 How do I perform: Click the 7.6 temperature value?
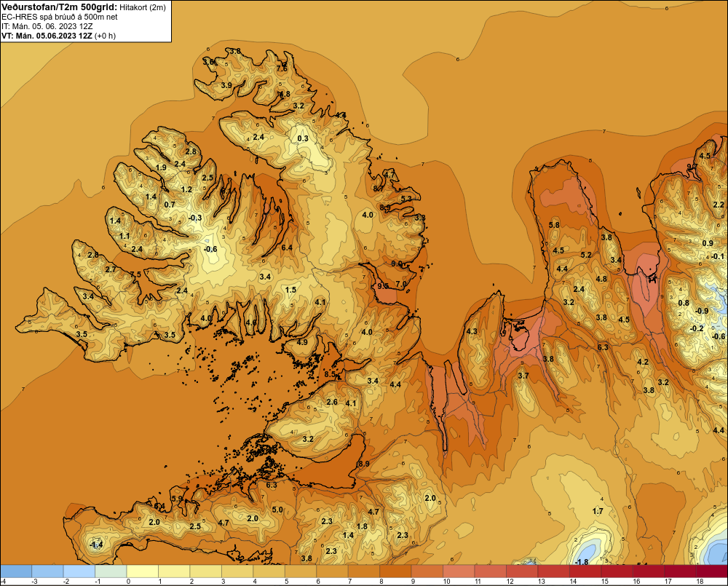click(x=282, y=68)
